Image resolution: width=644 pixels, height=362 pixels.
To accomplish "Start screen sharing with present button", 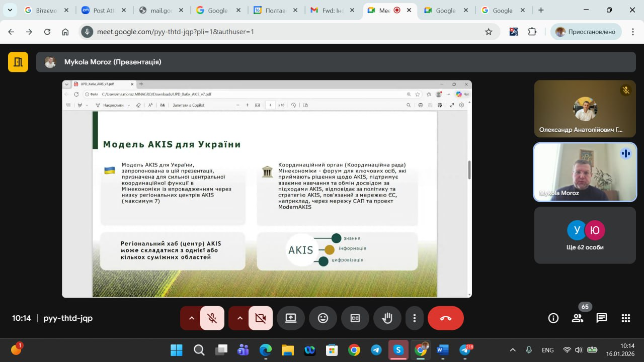I will 291,318.
